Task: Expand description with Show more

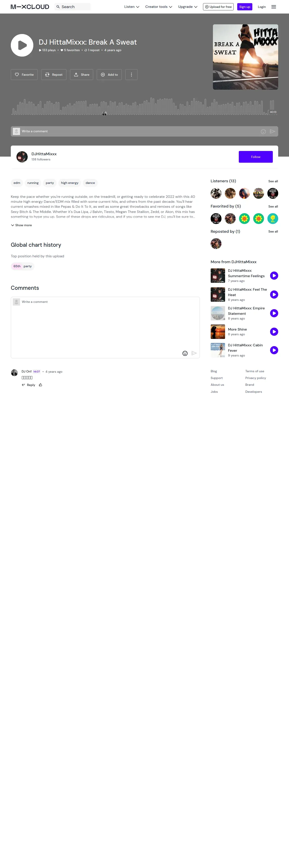Action: click(21, 225)
